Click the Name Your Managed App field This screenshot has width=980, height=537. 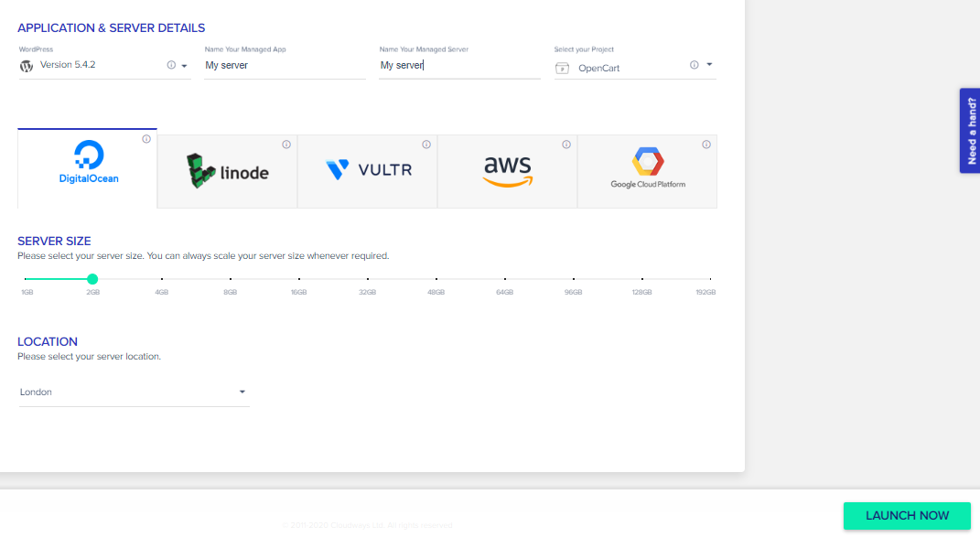click(285, 65)
